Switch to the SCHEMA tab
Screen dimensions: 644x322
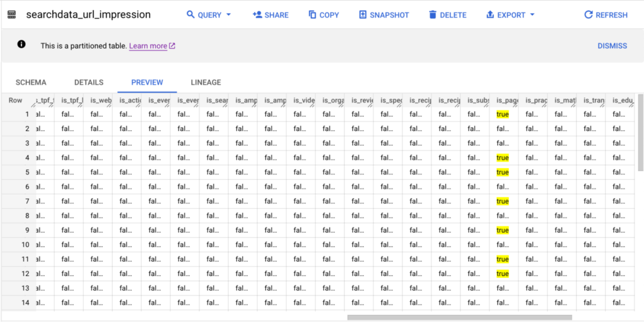point(31,82)
